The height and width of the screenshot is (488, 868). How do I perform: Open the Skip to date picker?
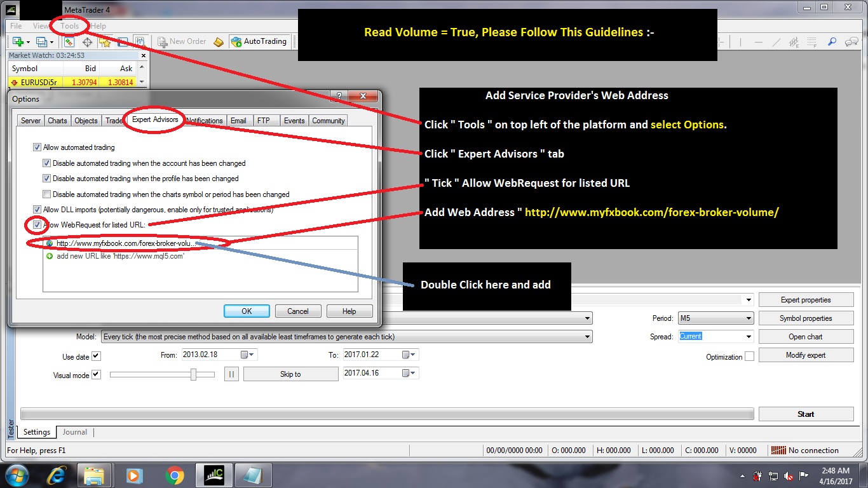pyautogui.click(x=410, y=373)
